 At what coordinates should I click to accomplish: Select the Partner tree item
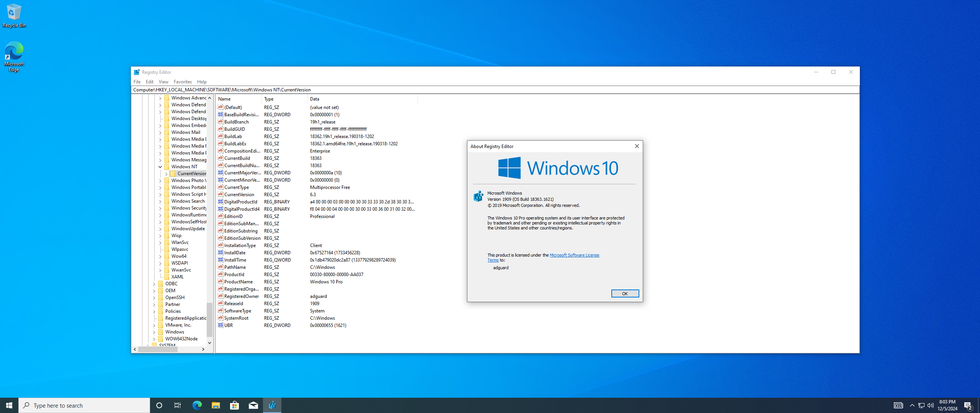pyautogui.click(x=172, y=304)
